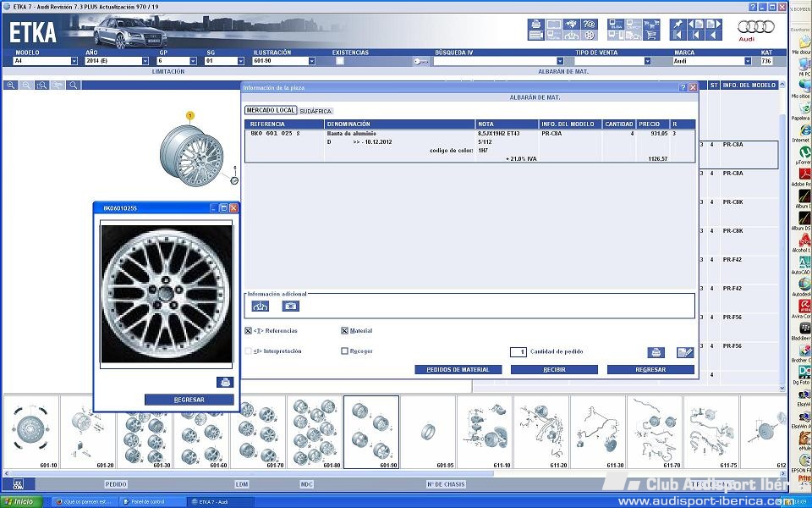Click the Windows Inicio start button

pos(20,502)
